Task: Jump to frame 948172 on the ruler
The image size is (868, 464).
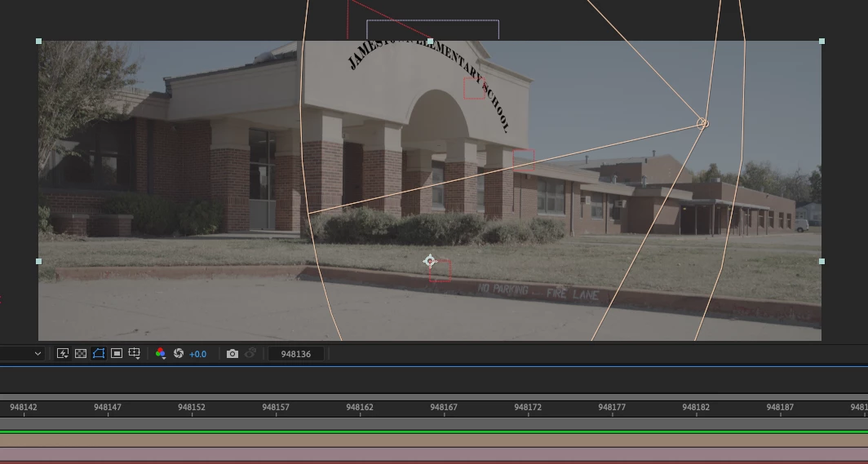Action: point(528,407)
